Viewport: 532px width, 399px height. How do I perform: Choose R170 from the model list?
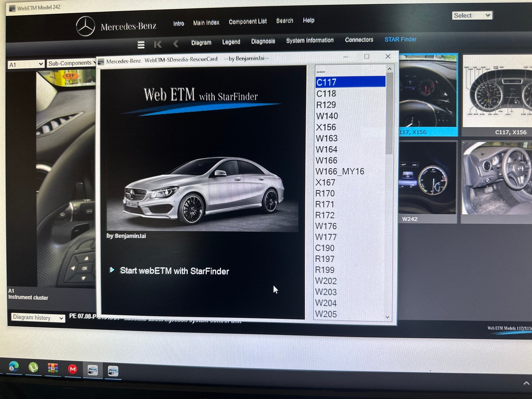tap(350, 193)
